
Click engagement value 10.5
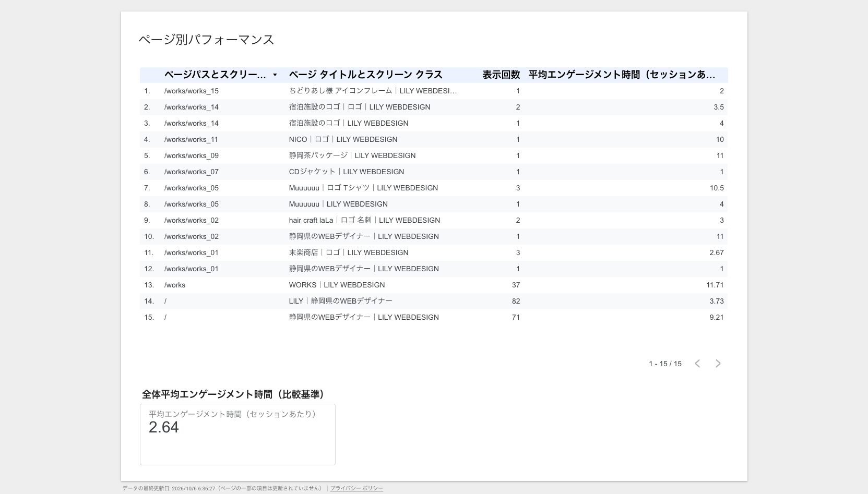pyautogui.click(x=717, y=188)
